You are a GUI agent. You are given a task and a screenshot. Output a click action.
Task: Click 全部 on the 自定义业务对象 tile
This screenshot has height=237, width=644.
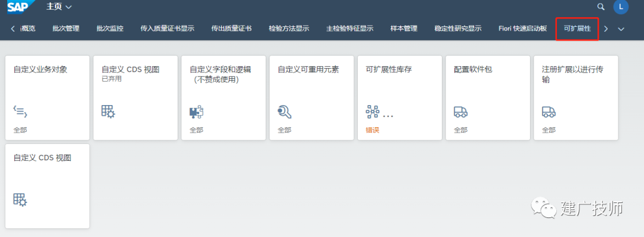pos(20,130)
